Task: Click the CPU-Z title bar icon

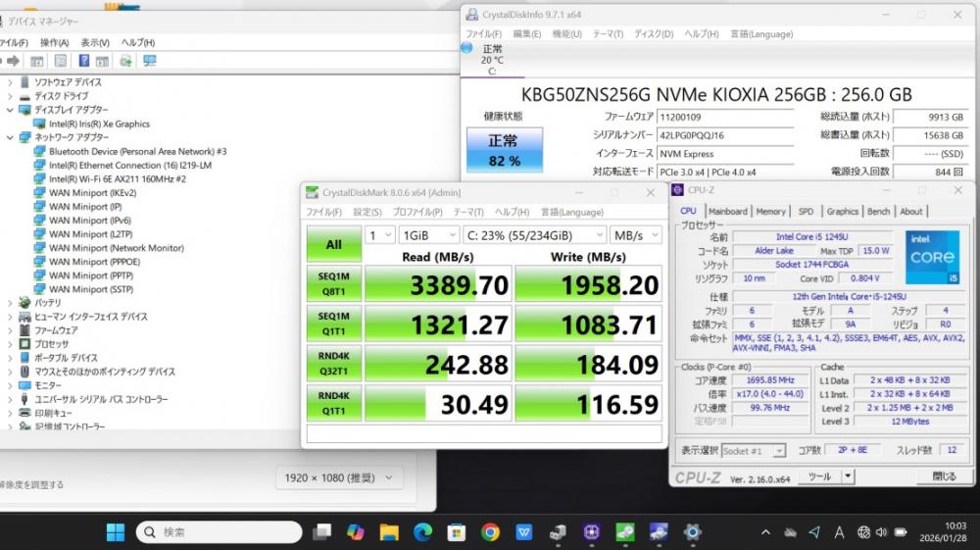Action: 677,190
